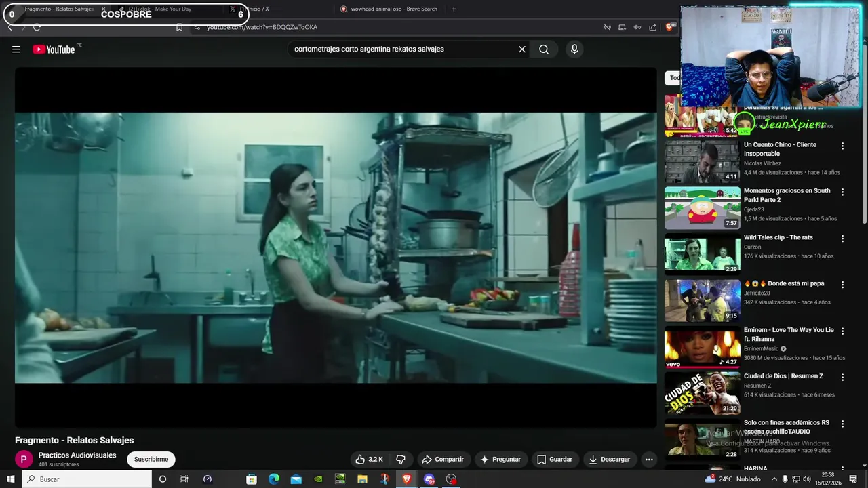
Task: Open the weather widget showing 24°C Nublado
Action: point(733,479)
